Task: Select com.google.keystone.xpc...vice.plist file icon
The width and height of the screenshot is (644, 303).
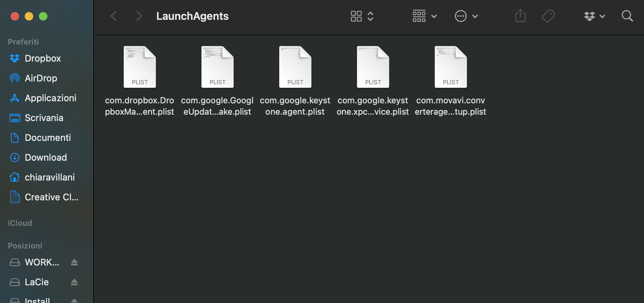Action: pyautogui.click(x=373, y=67)
